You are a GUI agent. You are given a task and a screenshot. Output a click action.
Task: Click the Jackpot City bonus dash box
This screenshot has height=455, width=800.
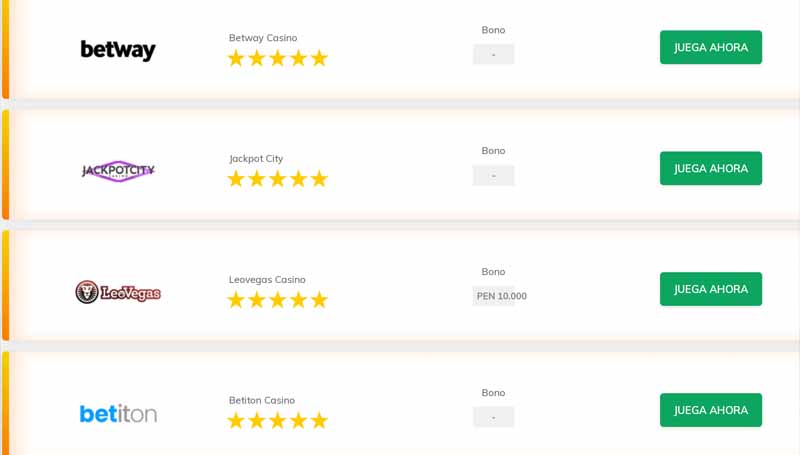(x=493, y=176)
